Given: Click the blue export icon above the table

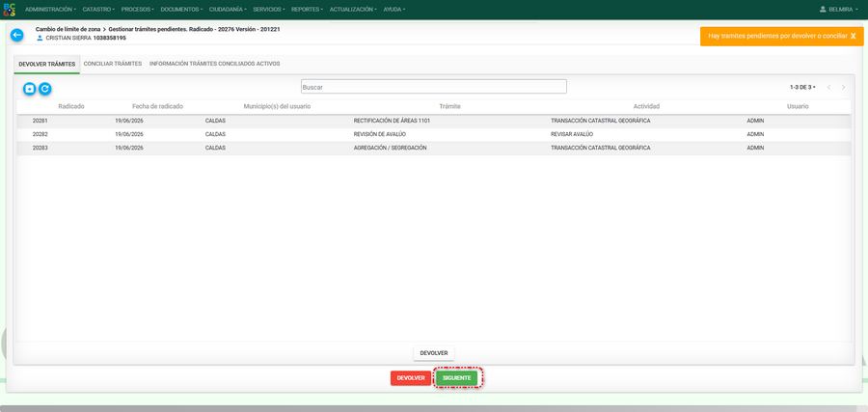Looking at the screenshot, I should click(29, 88).
